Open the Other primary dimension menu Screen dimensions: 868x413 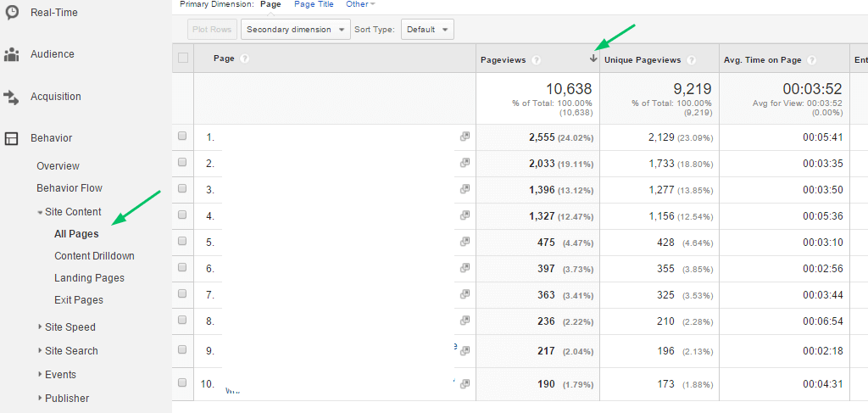point(360,4)
